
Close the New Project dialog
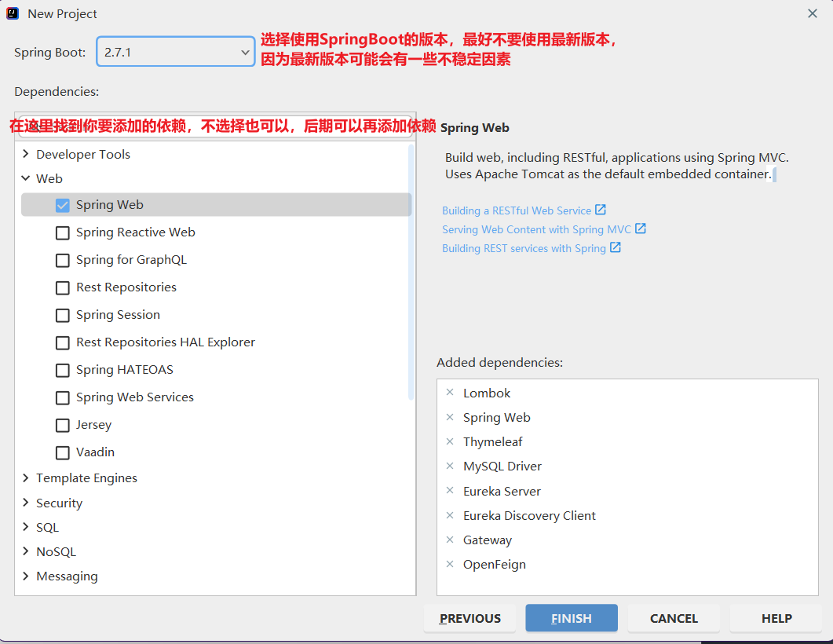click(x=813, y=14)
